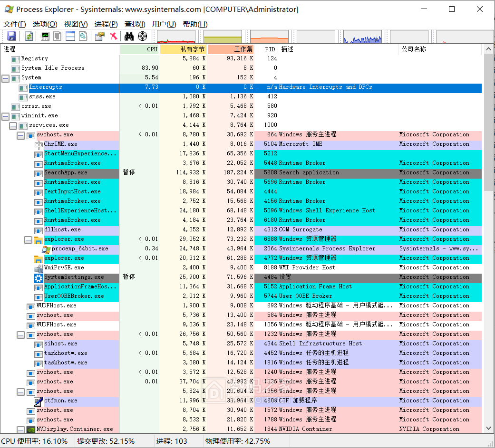Sort by the CPU column header
This screenshot has height=448, width=495.
pyautogui.click(x=139, y=49)
